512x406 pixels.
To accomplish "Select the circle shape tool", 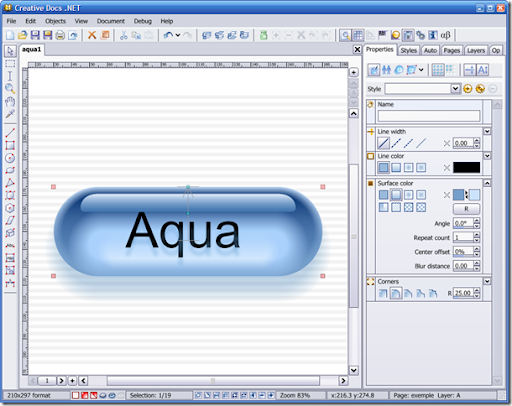I will 10,158.
